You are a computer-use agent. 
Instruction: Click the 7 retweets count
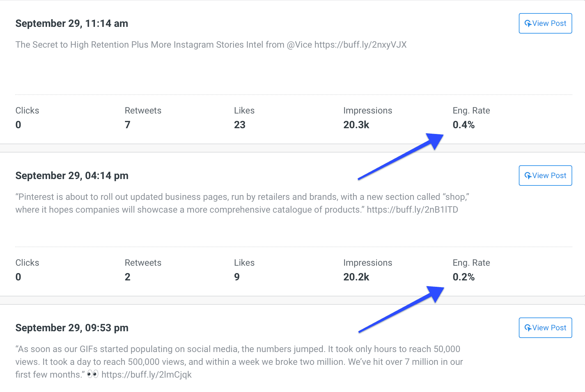[x=128, y=125]
